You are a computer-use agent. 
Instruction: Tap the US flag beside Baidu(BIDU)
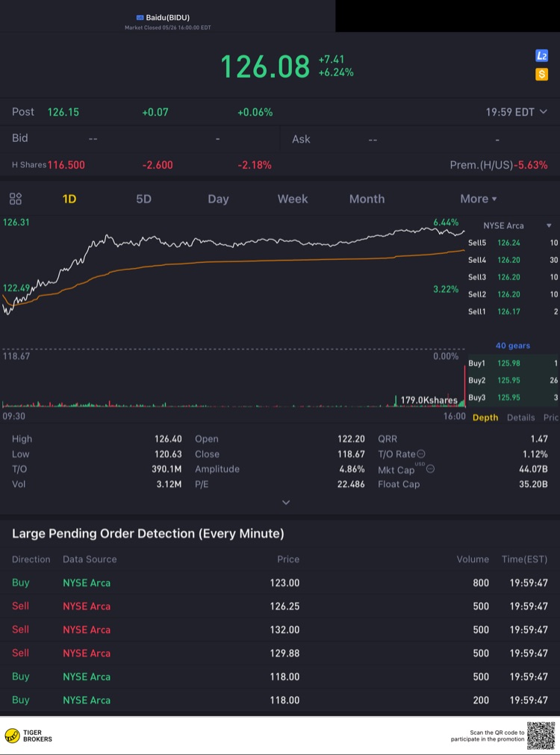[140, 17]
